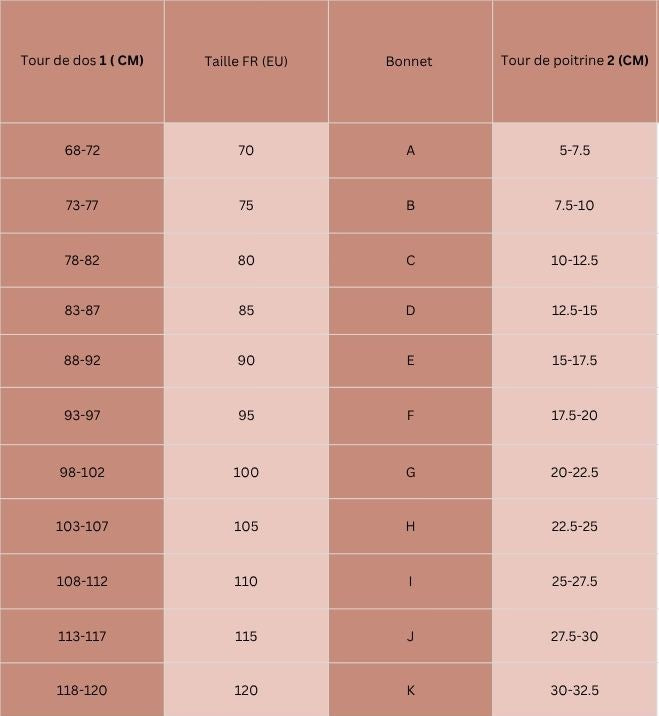
Task: Select the "Taille FR (EU)" column header
Action: [x=246, y=61]
